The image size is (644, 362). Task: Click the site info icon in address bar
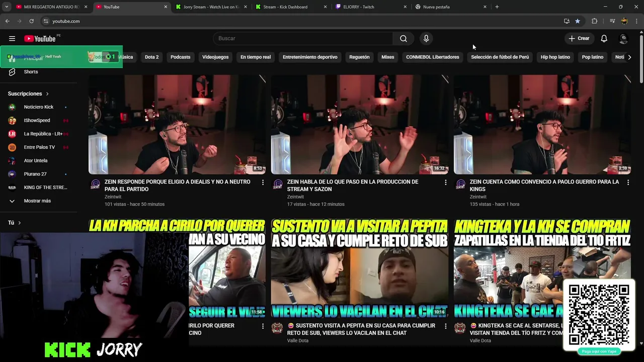coord(45,21)
